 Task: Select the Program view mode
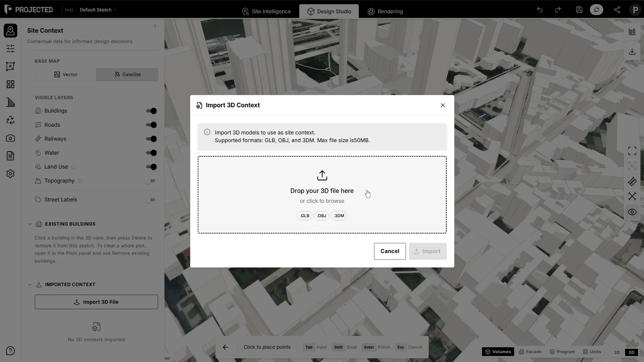pos(562,352)
